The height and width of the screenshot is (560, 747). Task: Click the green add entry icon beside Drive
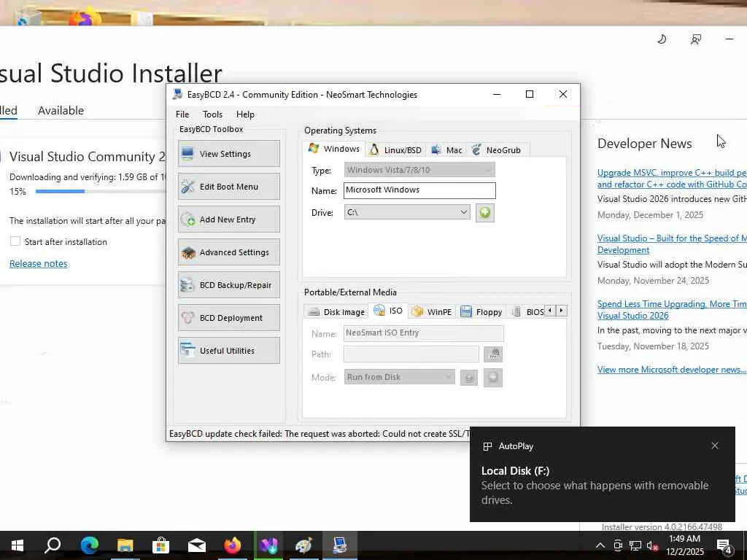point(485,212)
